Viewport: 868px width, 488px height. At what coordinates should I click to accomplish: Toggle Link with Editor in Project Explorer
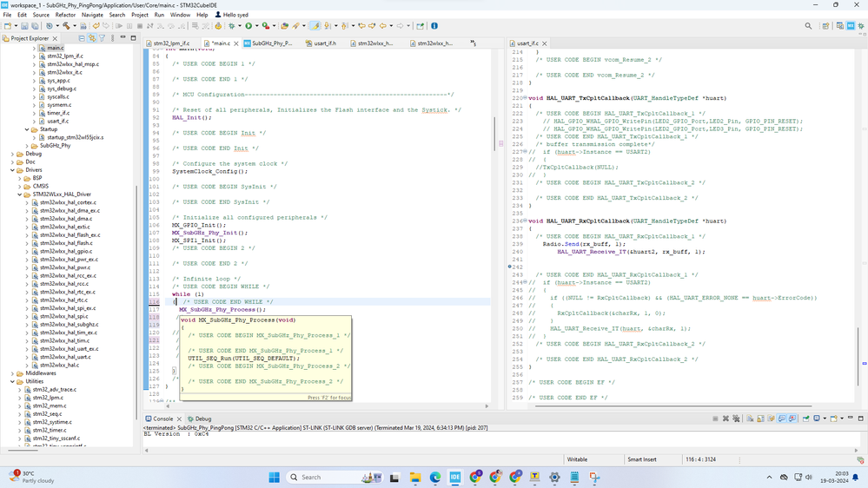pos(91,38)
